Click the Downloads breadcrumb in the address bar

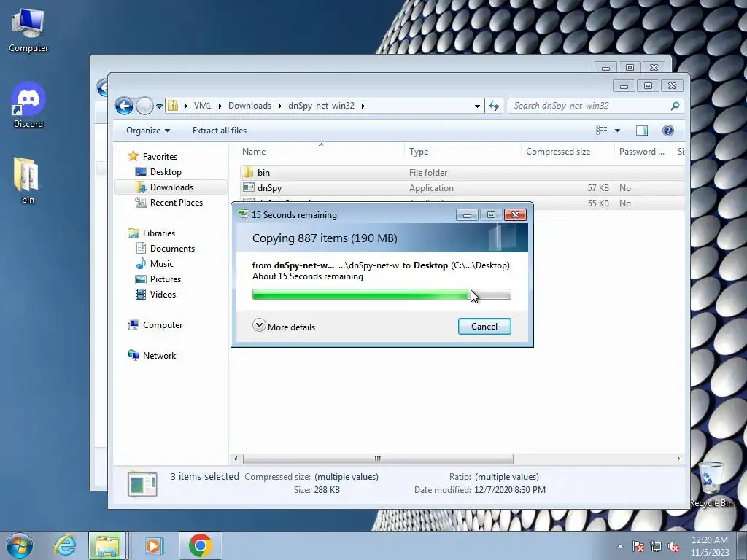[x=249, y=106]
